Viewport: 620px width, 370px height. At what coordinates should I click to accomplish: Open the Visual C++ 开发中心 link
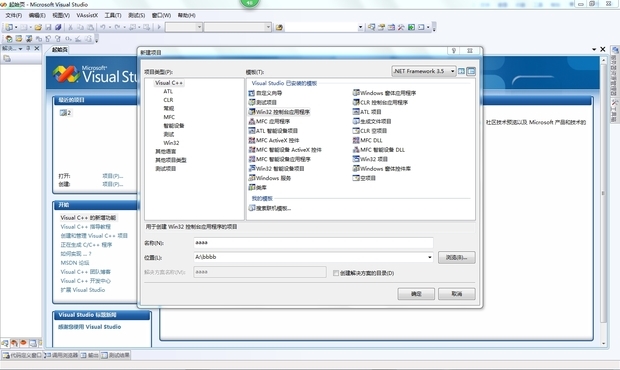(x=85, y=281)
